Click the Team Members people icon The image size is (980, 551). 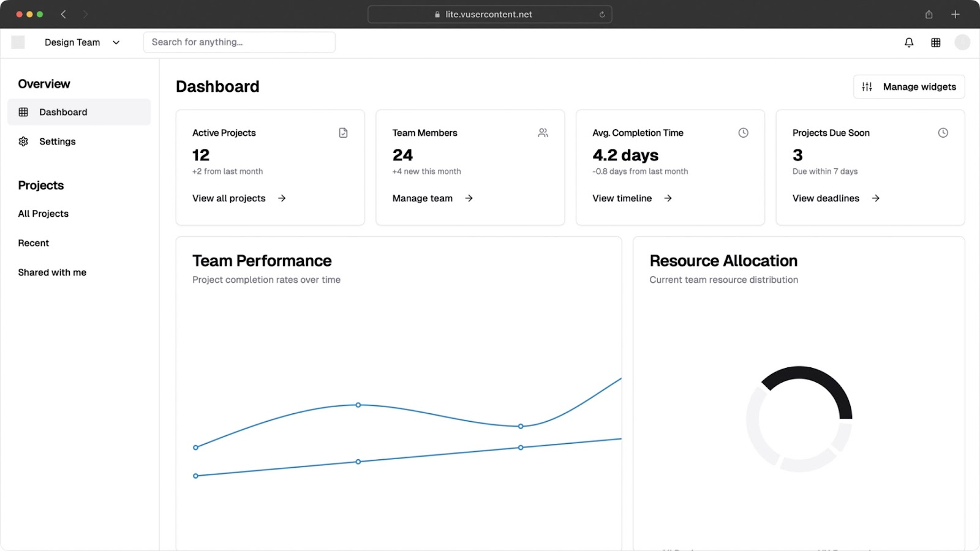[x=543, y=133]
